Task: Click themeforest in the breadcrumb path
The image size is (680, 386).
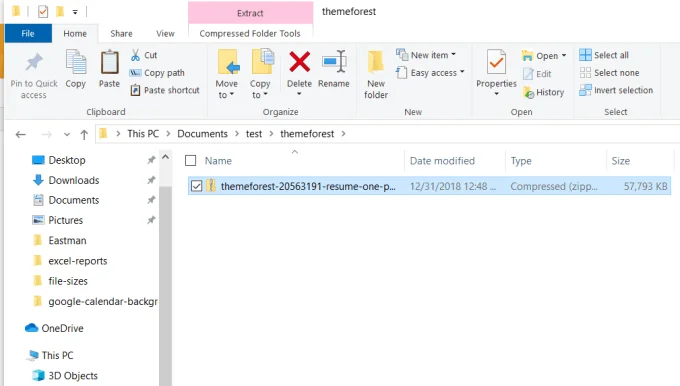Action: (x=307, y=134)
